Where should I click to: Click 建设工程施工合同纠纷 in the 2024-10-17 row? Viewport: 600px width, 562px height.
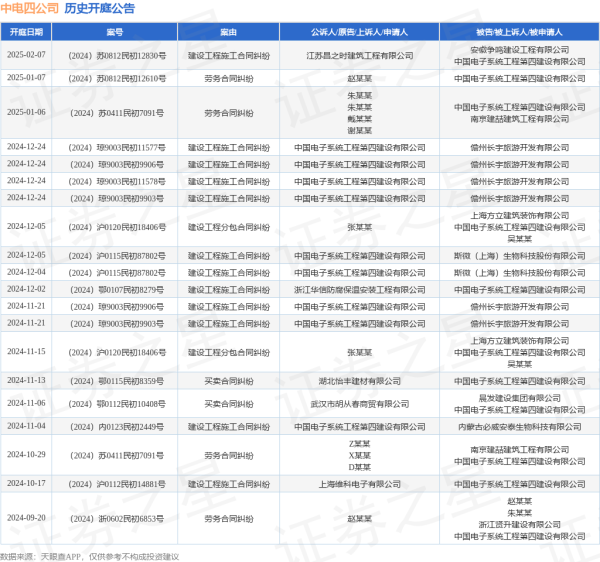click(229, 484)
